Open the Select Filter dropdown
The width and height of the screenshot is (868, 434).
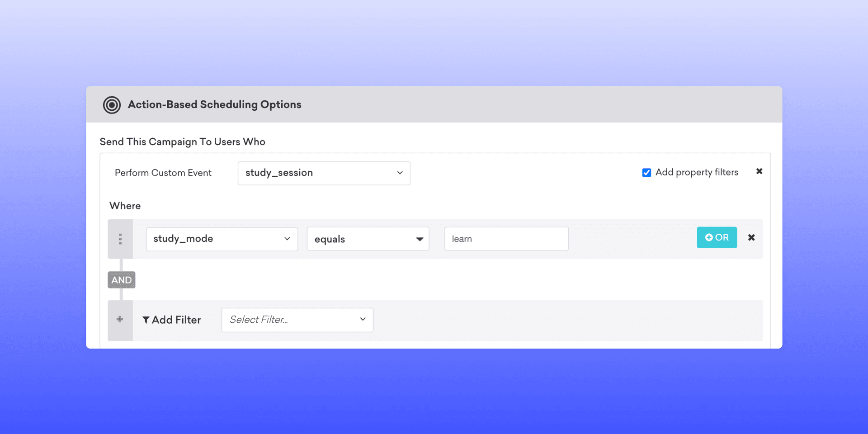click(297, 320)
